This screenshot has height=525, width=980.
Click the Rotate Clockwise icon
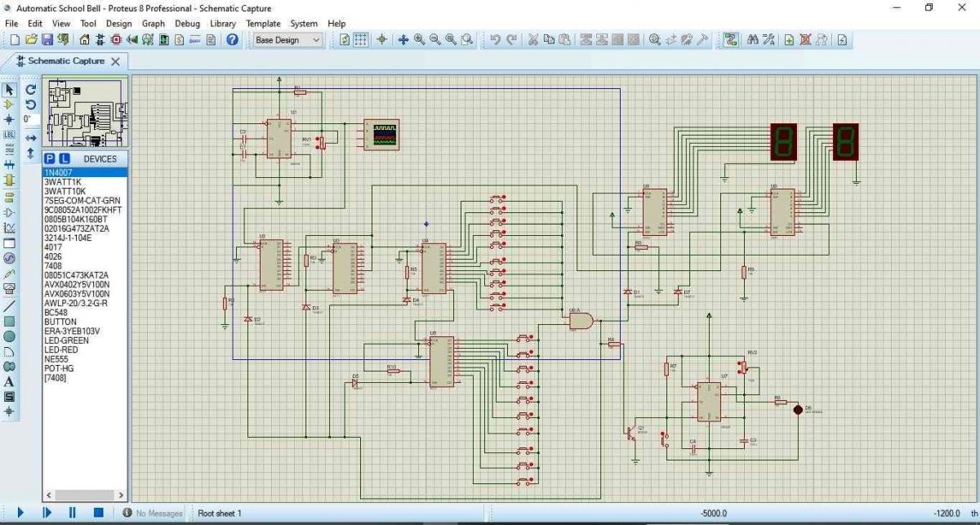[31, 90]
